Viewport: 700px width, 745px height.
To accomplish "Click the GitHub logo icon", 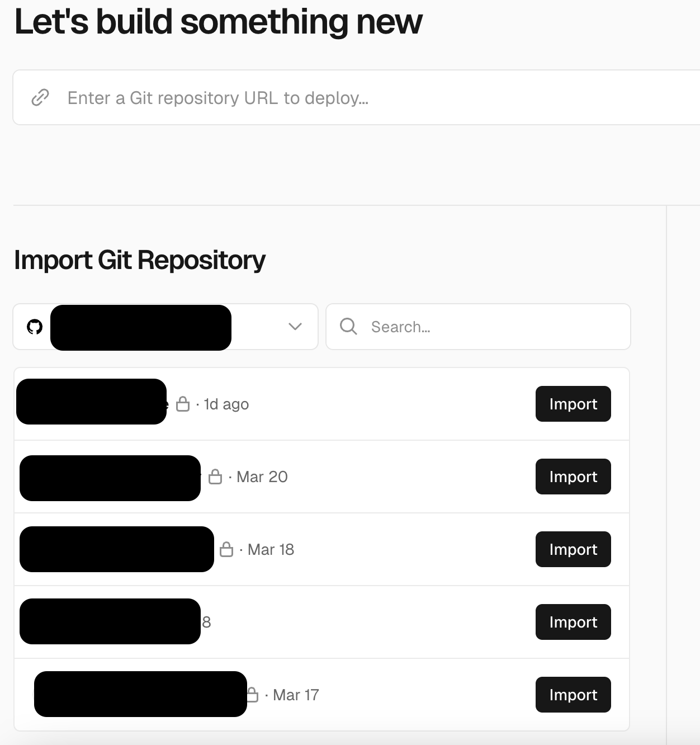I will tap(35, 327).
